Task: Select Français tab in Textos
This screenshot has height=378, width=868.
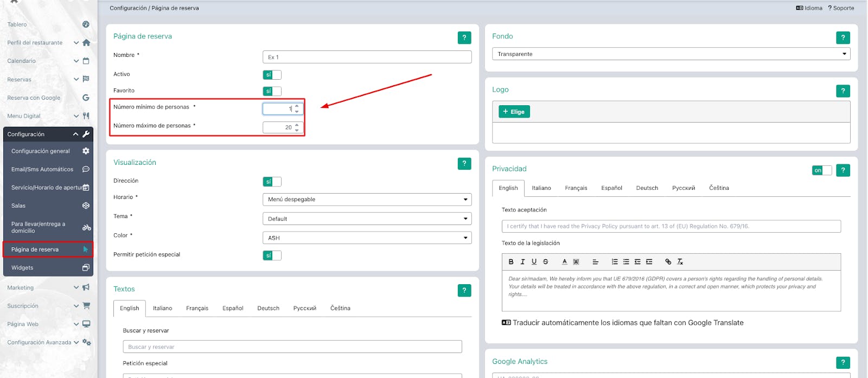Action: 197,308
